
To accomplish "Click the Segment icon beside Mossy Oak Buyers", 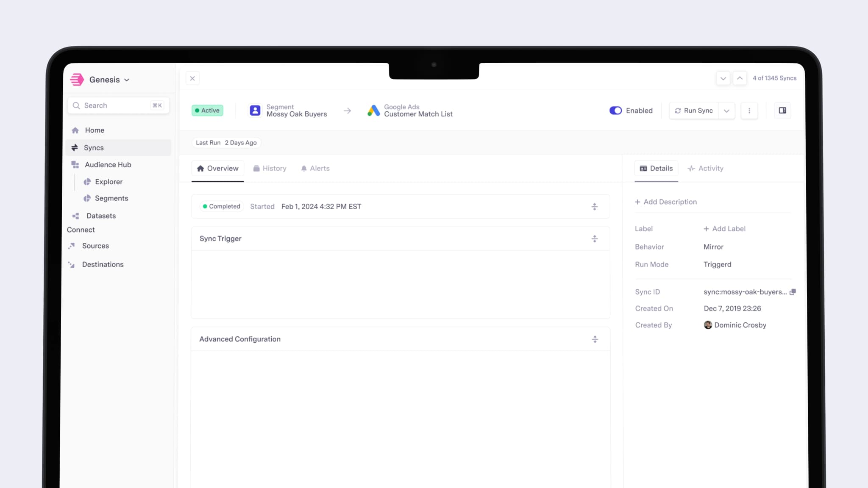I will pyautogui.click(x=255, y=110).
